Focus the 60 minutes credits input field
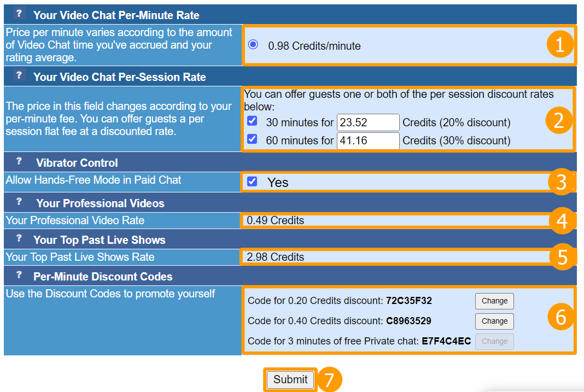Viewport: 584px width, 392px height. tap(368, 141)
